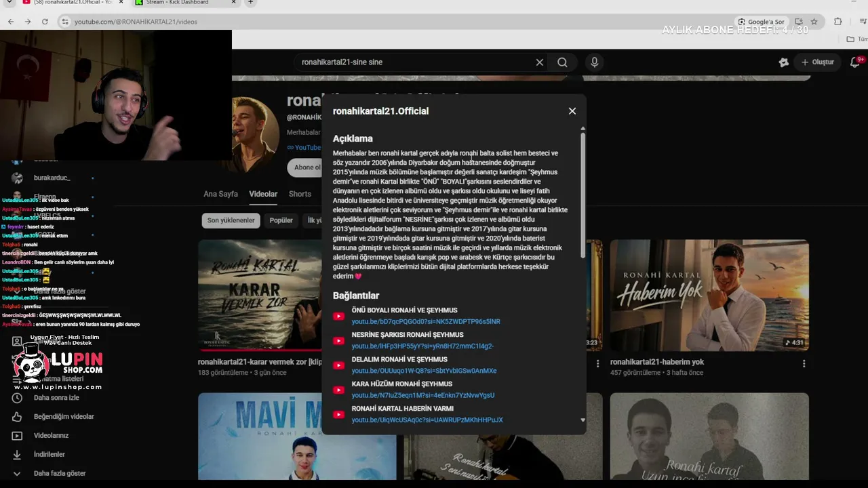Open site information icon in address bar
The image size is (868, 488).
65,22
